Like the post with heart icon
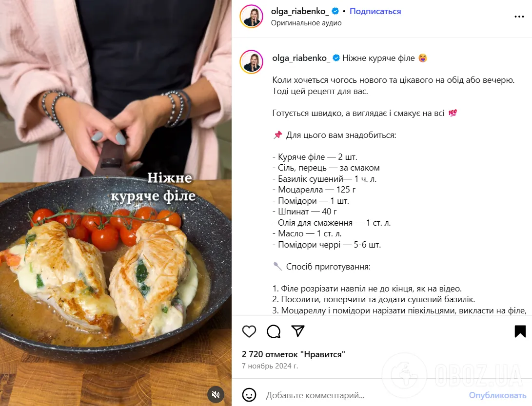 (249, 331)
